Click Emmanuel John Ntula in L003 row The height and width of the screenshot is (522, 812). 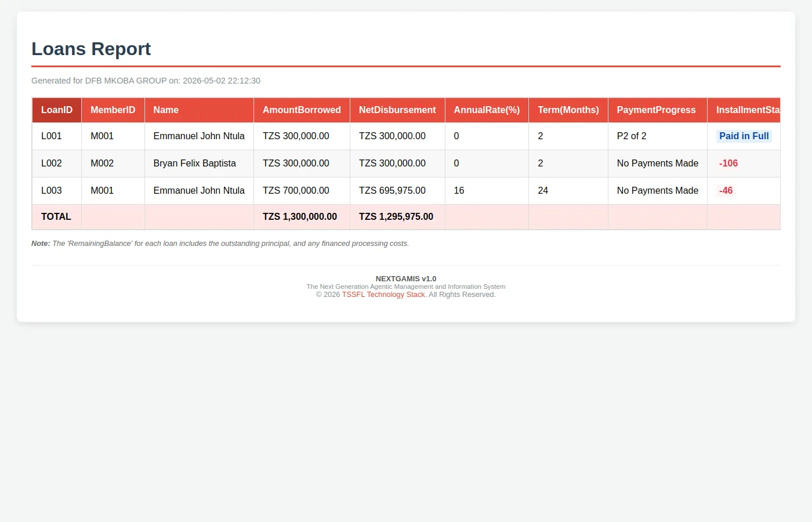click(x=199, y=191)
